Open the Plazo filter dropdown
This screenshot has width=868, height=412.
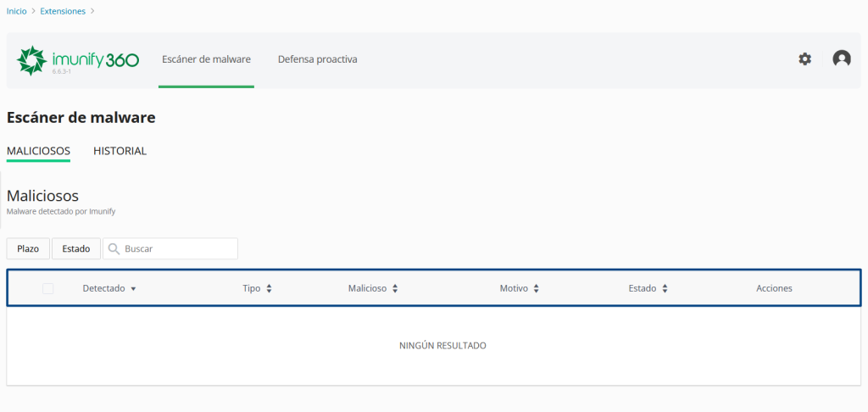point(28,249)
